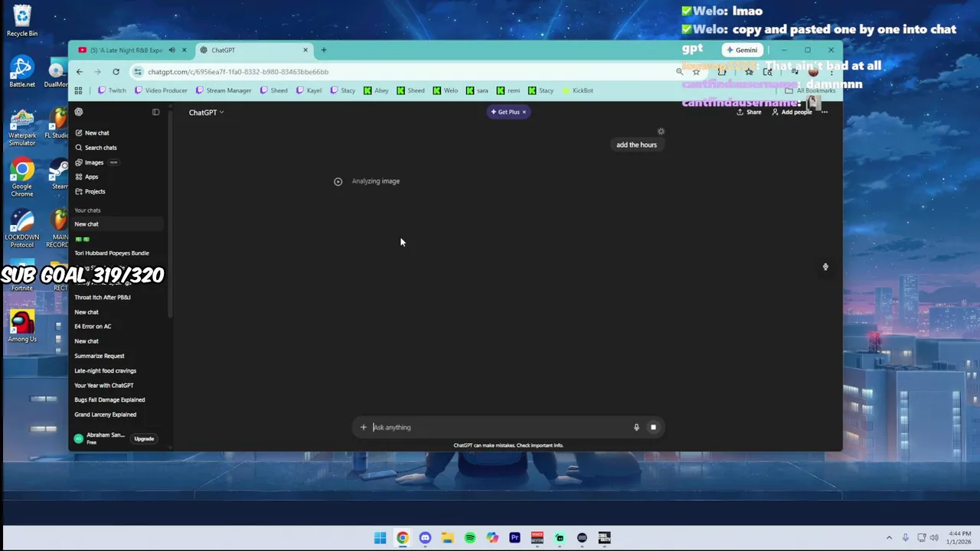Open Late-night food cravings chat

click(106, 371)
